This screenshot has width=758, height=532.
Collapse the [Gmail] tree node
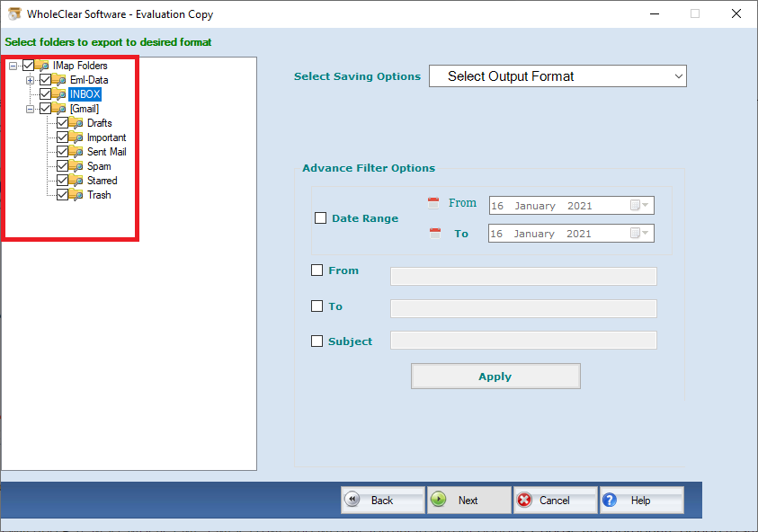30,110
